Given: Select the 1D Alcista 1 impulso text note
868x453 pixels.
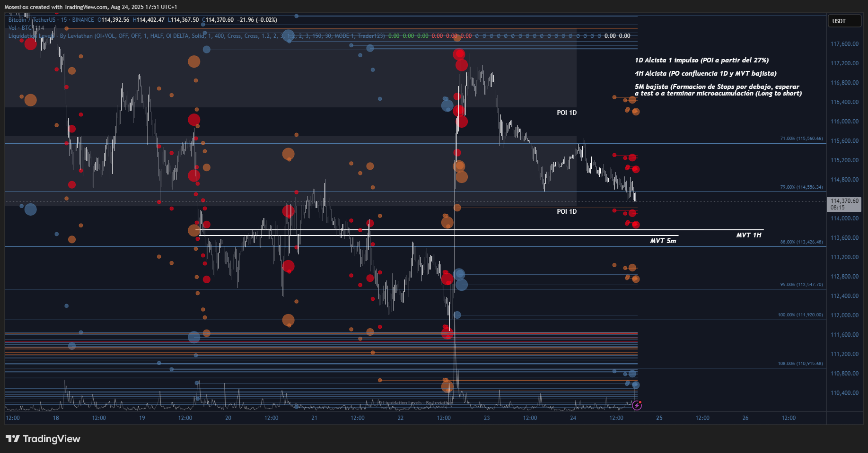Looking at the screenshot, I should 701,60.
